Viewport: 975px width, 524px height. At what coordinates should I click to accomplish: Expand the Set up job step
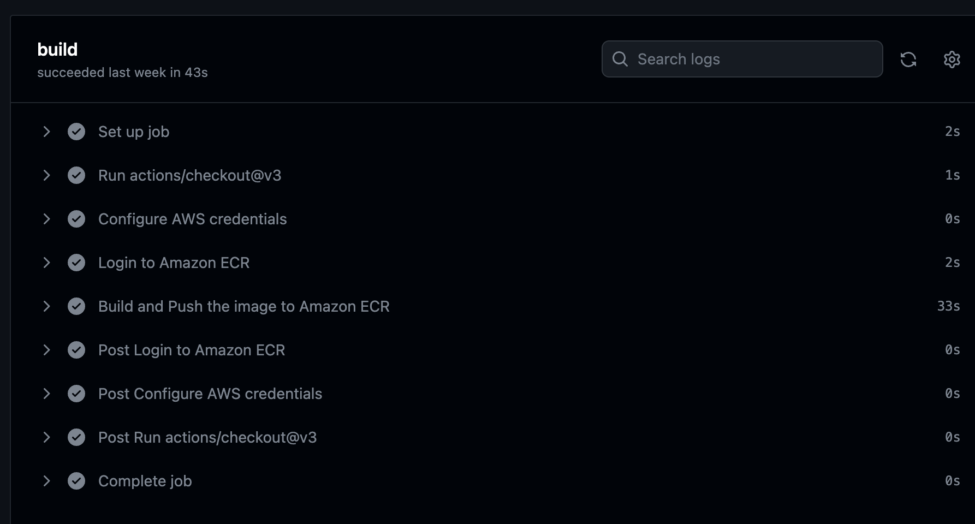coord(47,132)
